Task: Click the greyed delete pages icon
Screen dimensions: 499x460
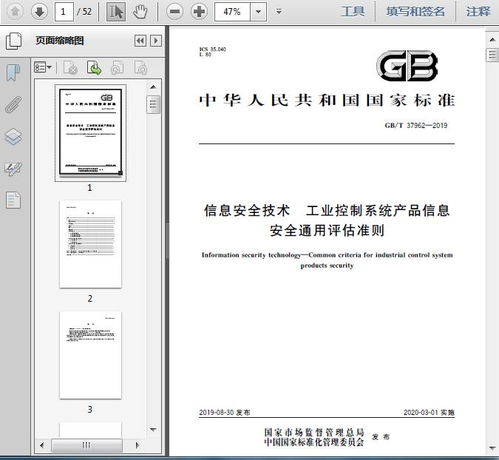Action: coord(70,68)
